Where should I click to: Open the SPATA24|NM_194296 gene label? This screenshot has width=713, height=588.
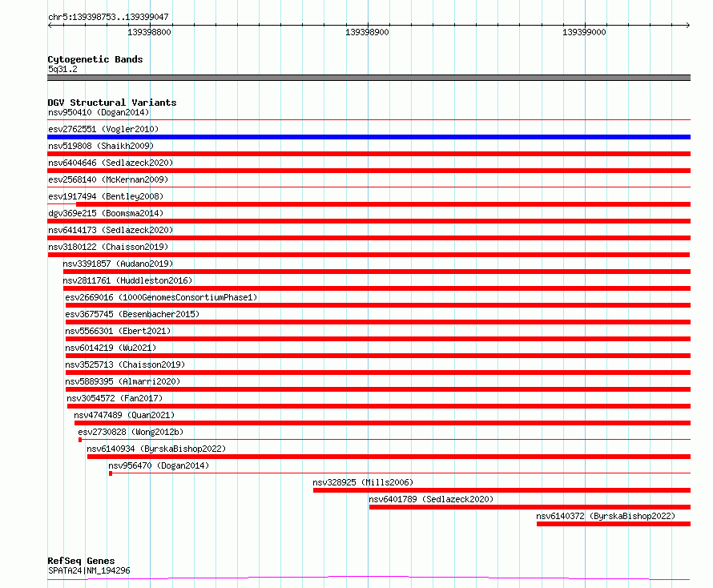(89, 570)
